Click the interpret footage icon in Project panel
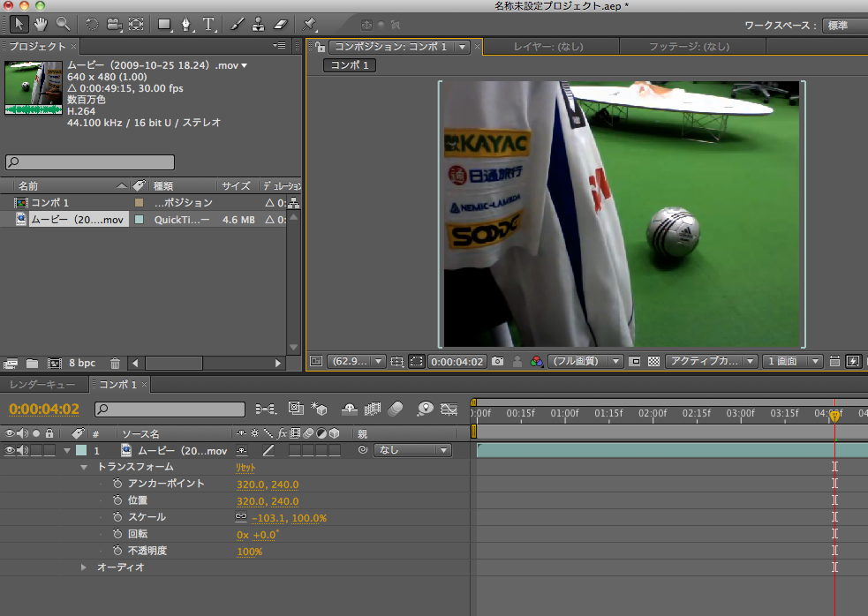The height and width of the screenshot is (616, 868). [11, 363]
